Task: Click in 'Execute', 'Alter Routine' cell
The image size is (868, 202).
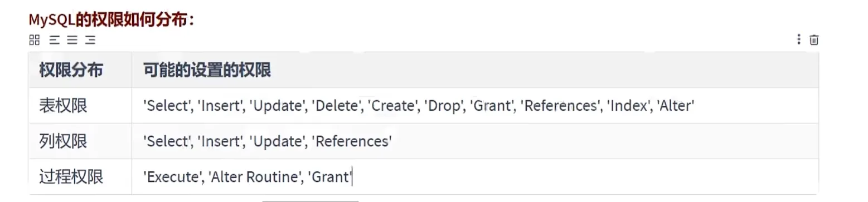Action: point(475,177)
